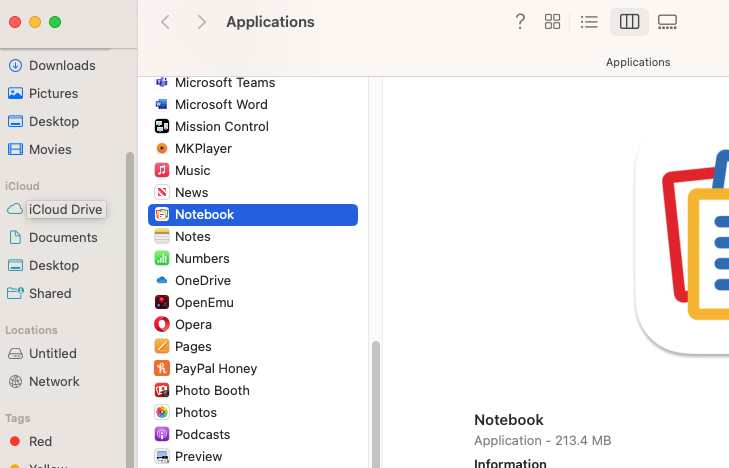Click the Photos app icon

point(162,412)
